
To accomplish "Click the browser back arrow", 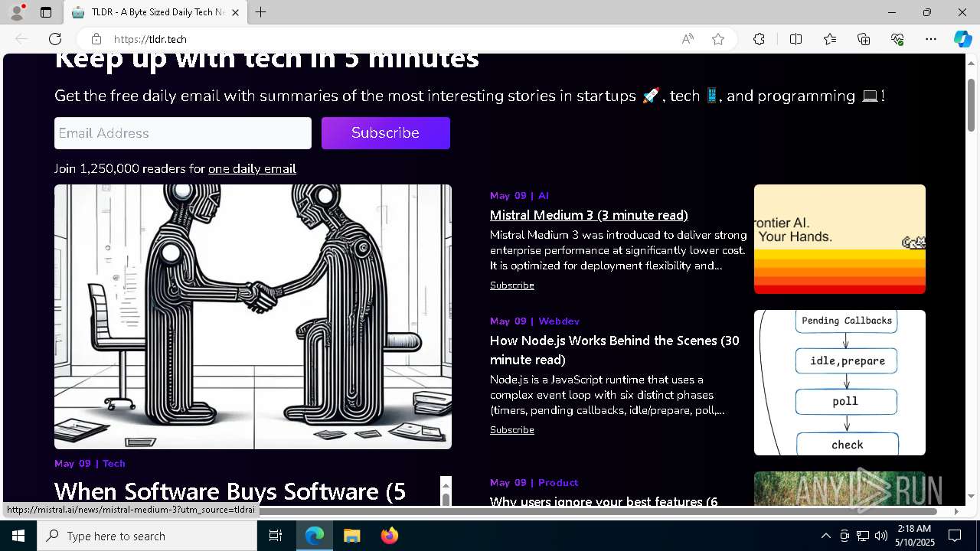I will [x=21, y=39].
